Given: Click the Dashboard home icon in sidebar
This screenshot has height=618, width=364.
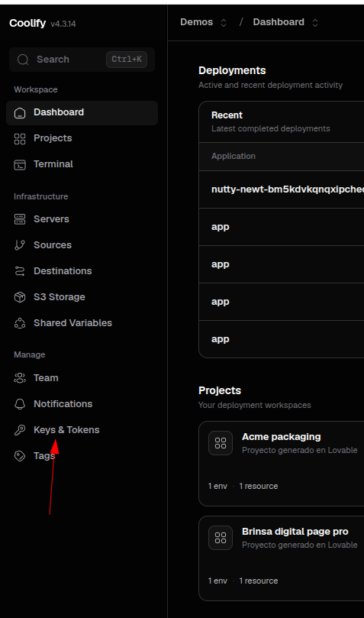Looking at the screenshot, I should (20, 113).
